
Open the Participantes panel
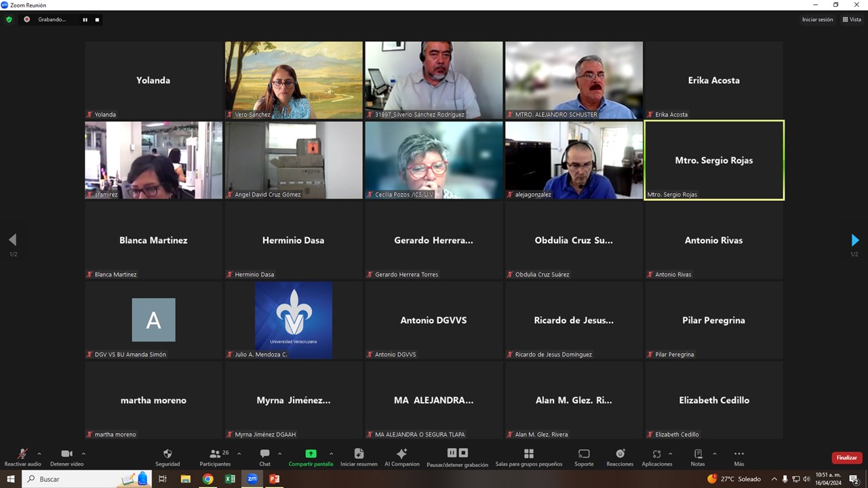(x=215, y=454)
